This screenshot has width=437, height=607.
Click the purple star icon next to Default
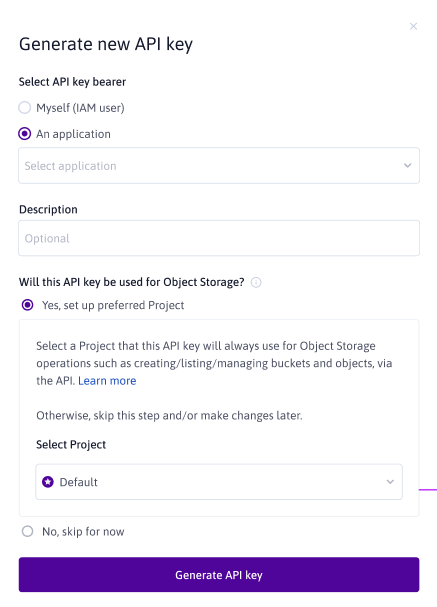48,482
